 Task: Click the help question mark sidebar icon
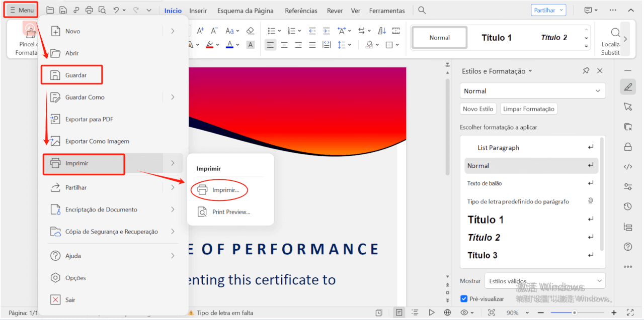tap(627, 247)
